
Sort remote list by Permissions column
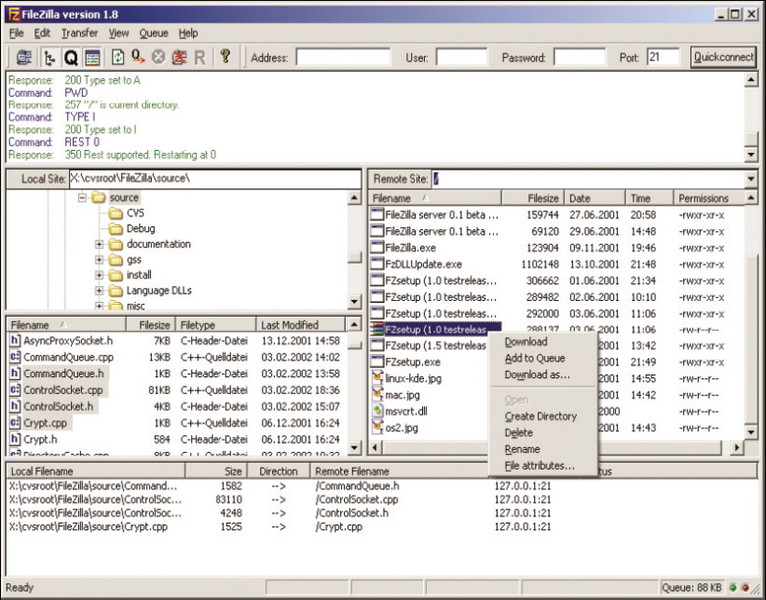click(709, 198)
